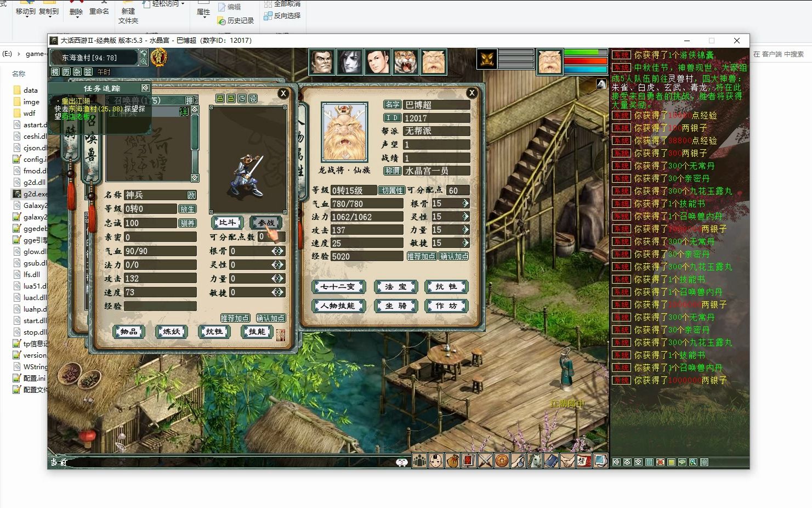Adjust summon 根骨 point arrows
The image size is (812, 508).
point(278,251)
